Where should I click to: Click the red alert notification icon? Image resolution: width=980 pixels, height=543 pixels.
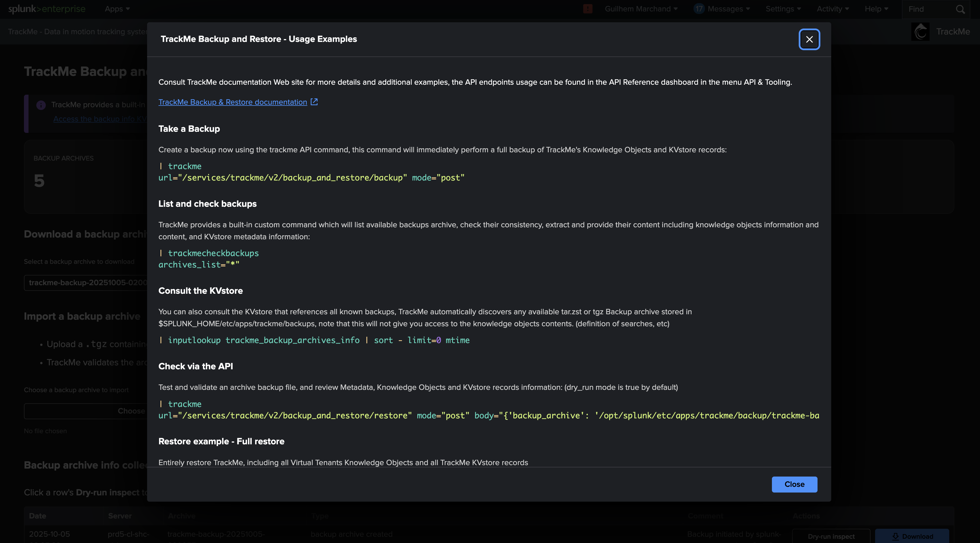(x=587, y=9)
